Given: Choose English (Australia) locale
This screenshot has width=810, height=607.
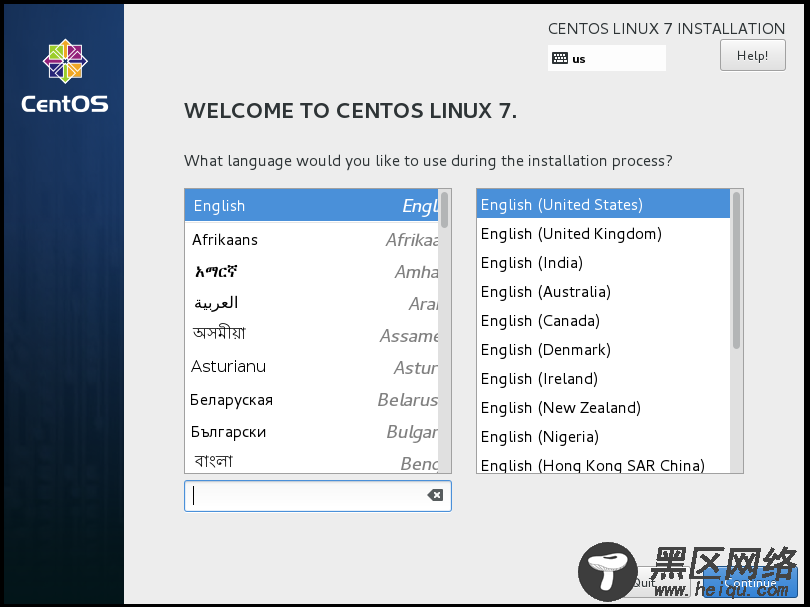Looking at the screenshot, I should [x=603, y=291].
